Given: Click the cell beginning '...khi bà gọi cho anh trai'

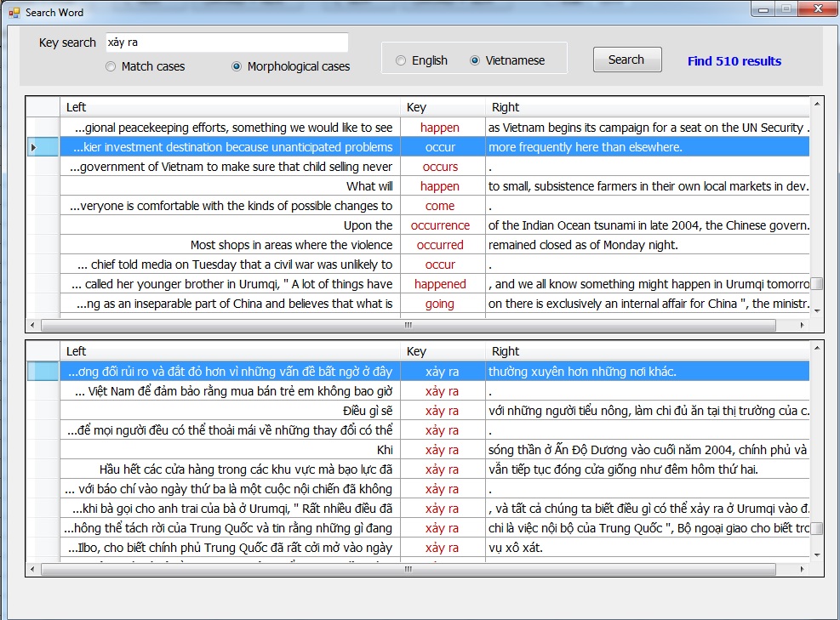Looking at the screenshot, I should click(230, 509).
